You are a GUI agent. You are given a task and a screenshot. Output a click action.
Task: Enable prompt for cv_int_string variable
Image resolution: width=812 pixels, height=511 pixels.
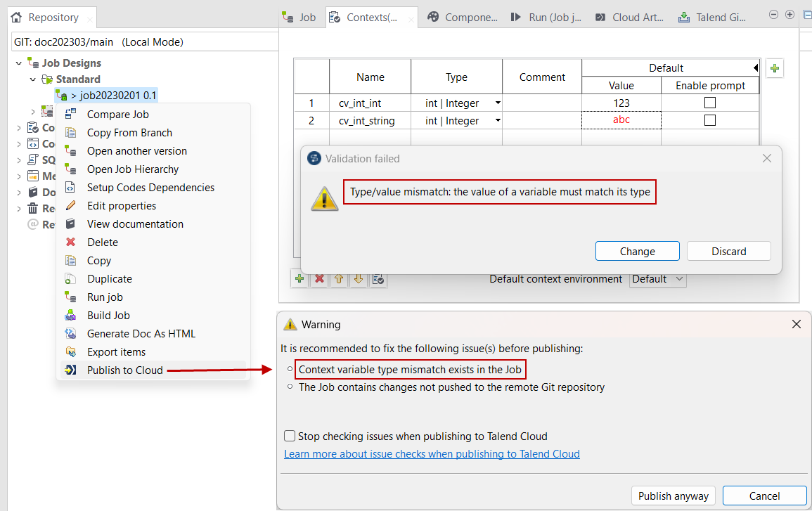[x=710, y=120]
